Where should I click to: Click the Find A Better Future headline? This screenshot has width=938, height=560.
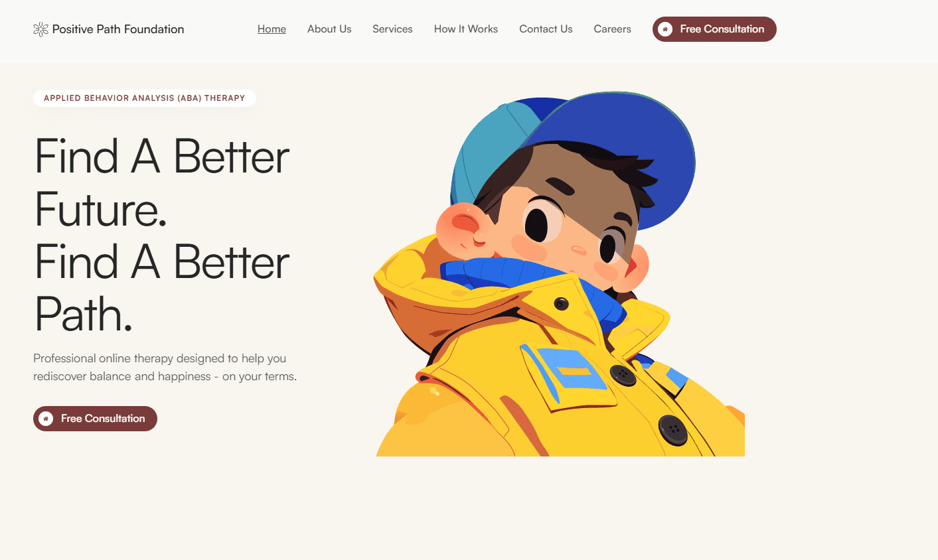pos(162,182)
